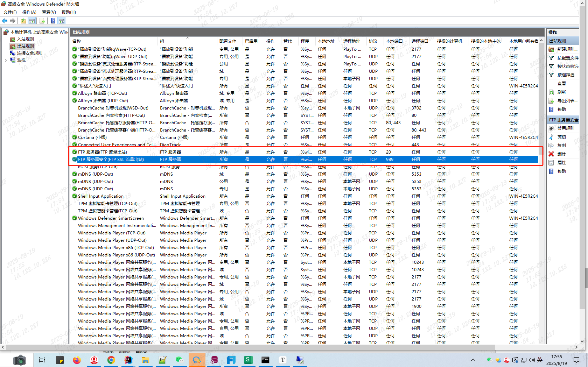Click 新建规则... in the actions pane
The height and width of the screenshot is (367, 588).
tap(567, 49)
